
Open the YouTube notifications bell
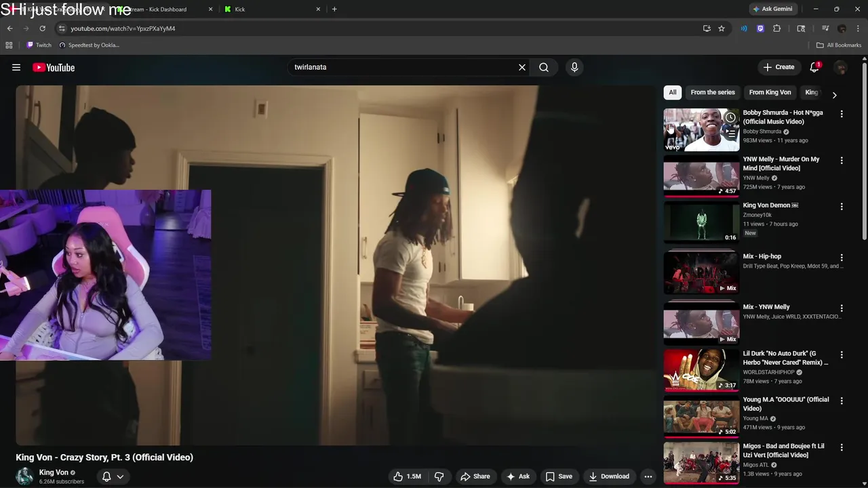point(814,67)
